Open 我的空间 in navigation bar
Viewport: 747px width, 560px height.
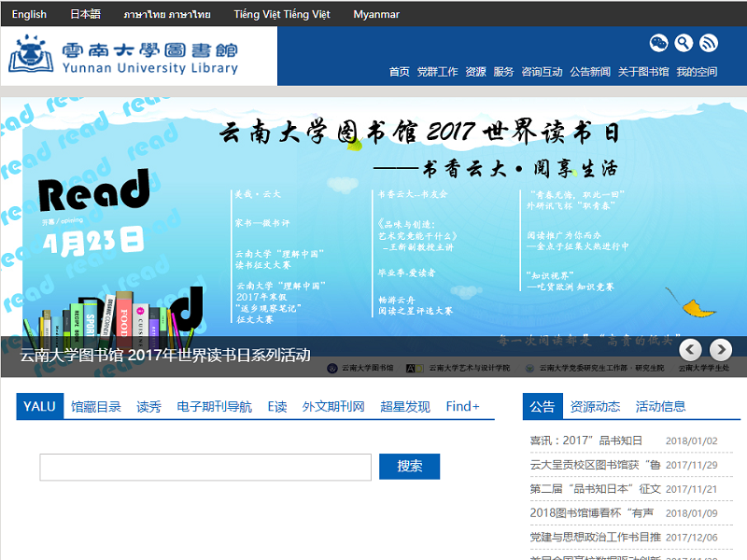(697, 72)
